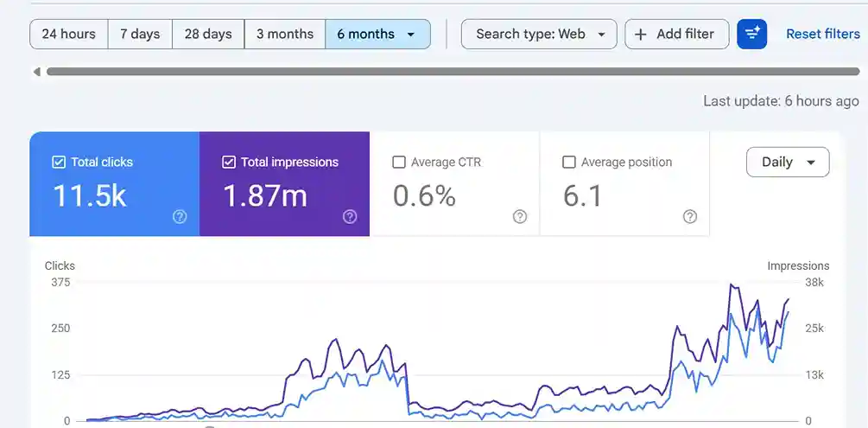
Task: Click the horizontal scrollbar track
Action: [453, 72]
